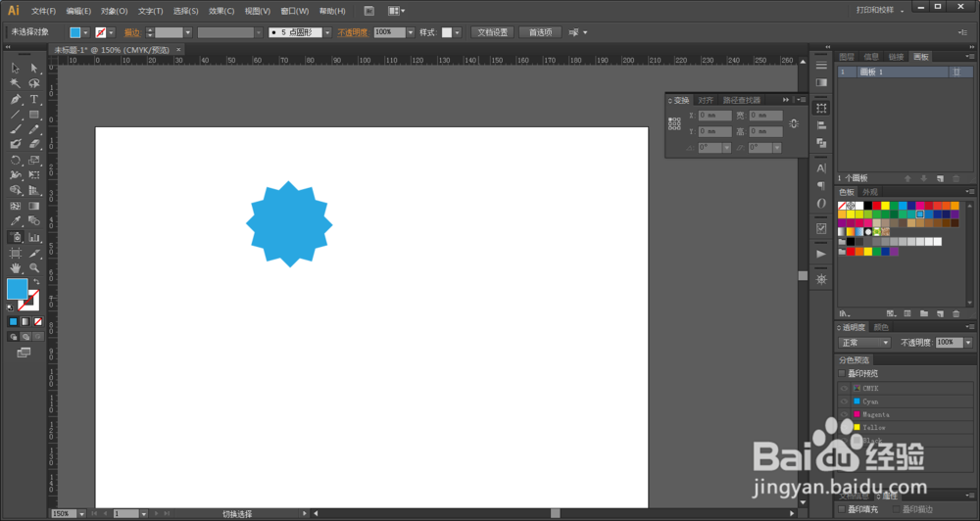980x521 pixels.
Task: Open the Character panel icon
Action: click(821, 168)
